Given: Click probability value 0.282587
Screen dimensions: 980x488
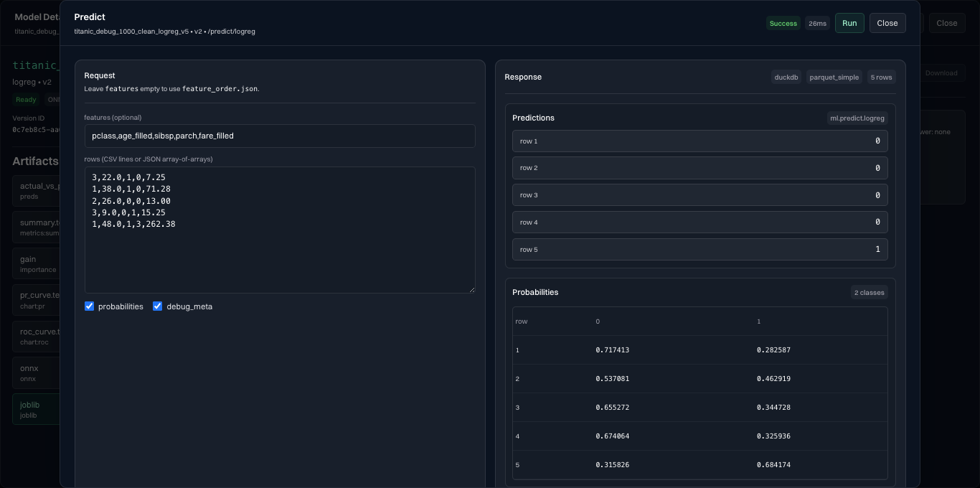Looking at the screenshot, I should point(773,350).
